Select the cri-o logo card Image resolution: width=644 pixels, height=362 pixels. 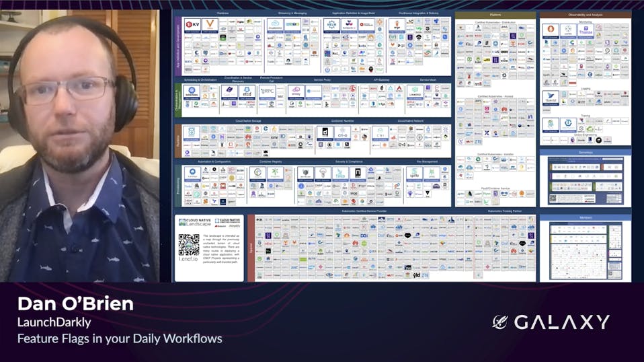342,133
